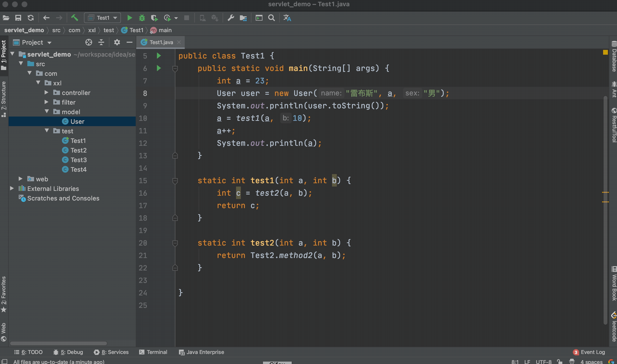617x364 pixels.
Task: Open the Terminal tab at bottom
Action: [153, 352]
